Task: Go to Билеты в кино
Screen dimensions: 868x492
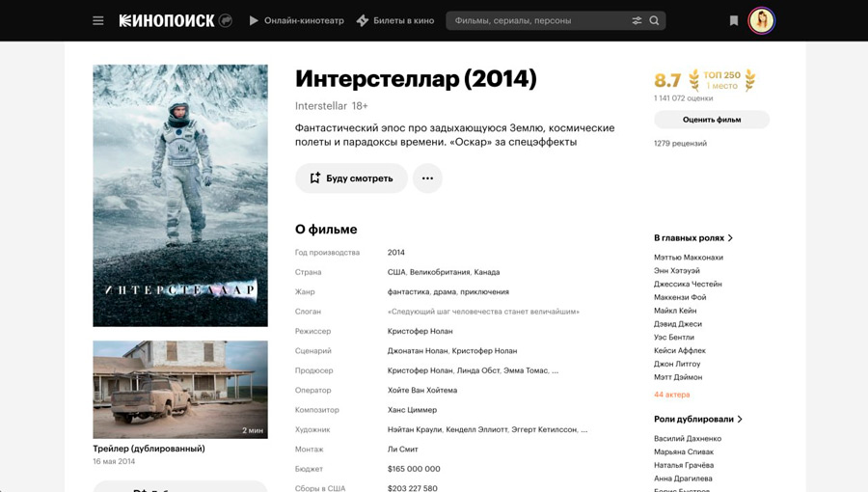Action: click(395, 20)
